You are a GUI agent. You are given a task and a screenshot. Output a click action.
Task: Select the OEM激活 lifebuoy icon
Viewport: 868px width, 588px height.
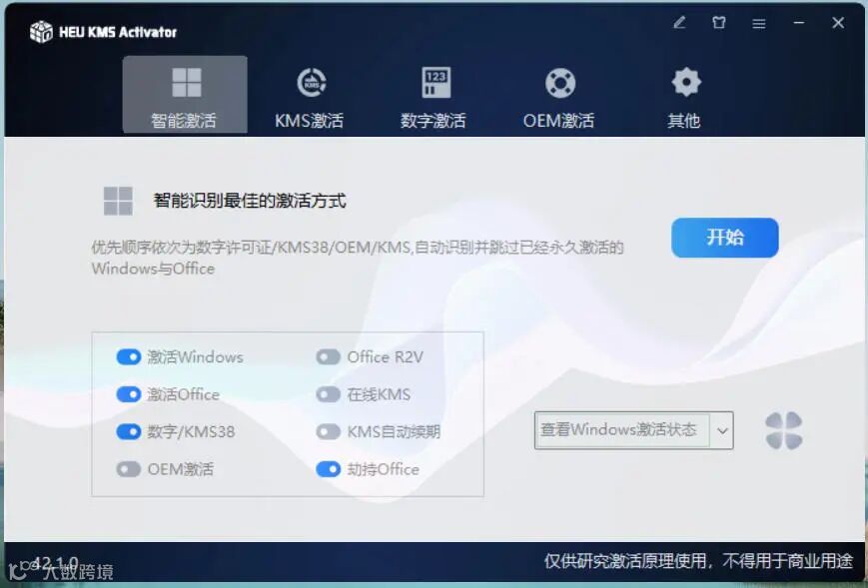(559, 83)
